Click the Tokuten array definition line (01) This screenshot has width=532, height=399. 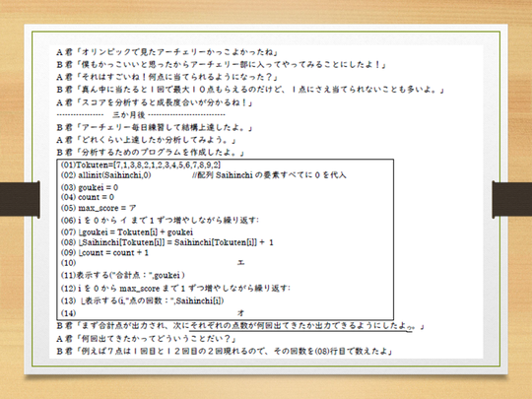(141, 166)
